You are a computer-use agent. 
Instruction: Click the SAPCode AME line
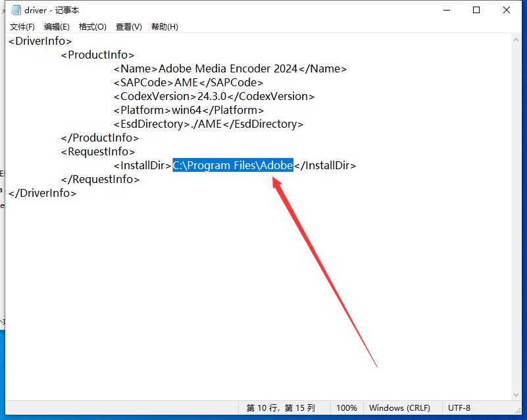pos(189,82)
